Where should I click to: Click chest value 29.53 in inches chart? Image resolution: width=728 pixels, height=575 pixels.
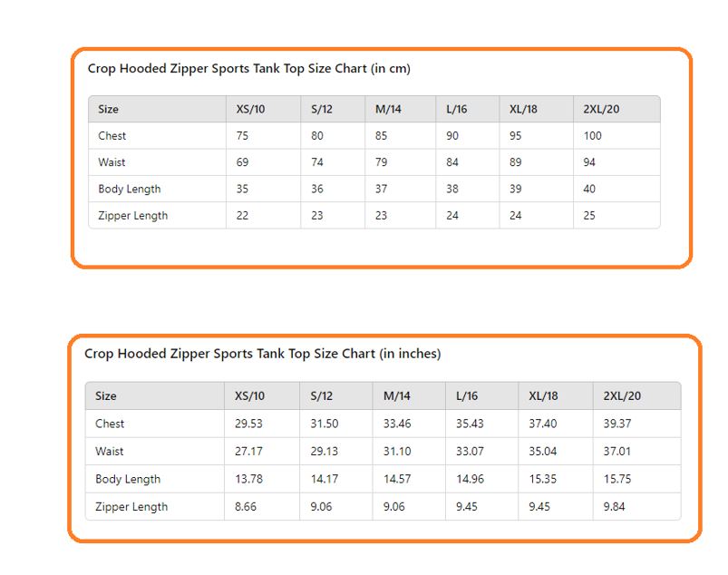pyautogui.click(x=248, y=424)
